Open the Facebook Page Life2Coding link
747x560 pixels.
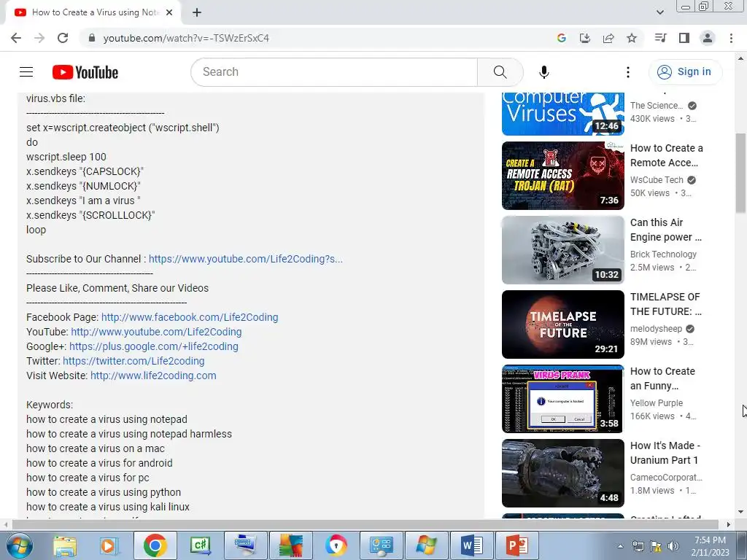pos(190,317)
